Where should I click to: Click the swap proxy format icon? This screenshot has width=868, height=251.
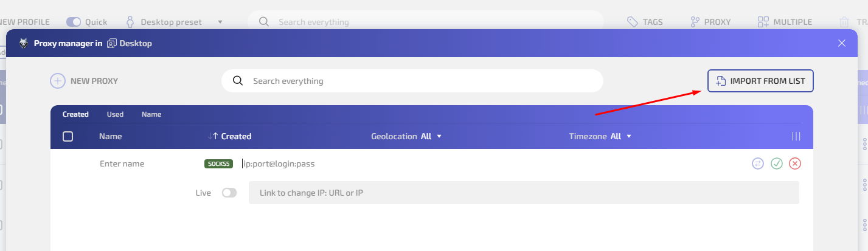[757, 163]
